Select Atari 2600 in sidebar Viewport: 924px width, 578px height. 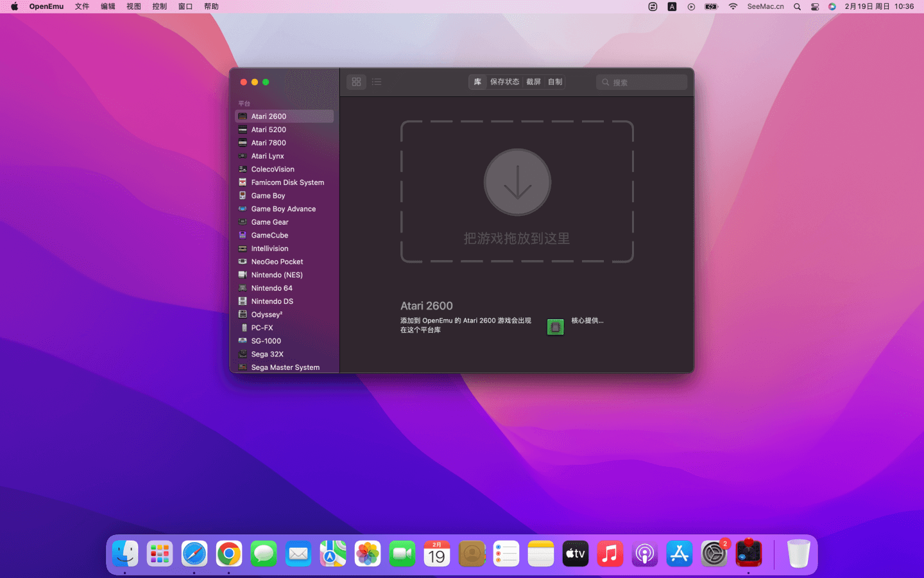284,116
